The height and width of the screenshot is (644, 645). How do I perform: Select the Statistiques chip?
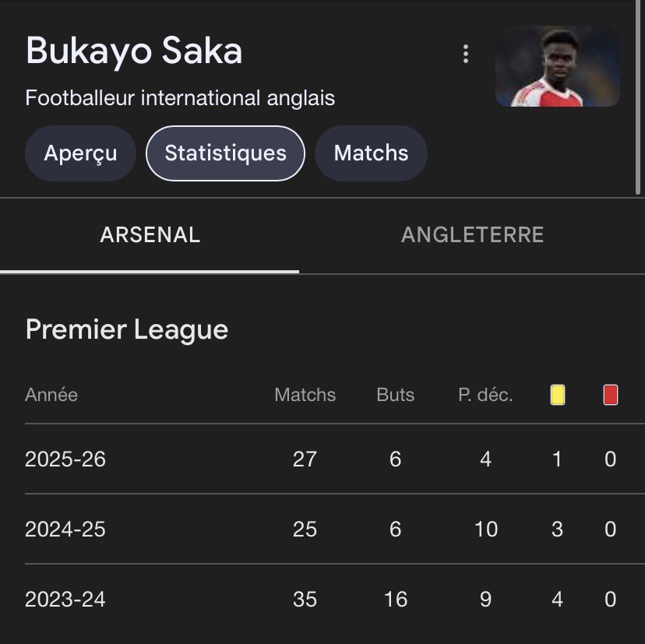pyautogui.click(x=225, y=153)
